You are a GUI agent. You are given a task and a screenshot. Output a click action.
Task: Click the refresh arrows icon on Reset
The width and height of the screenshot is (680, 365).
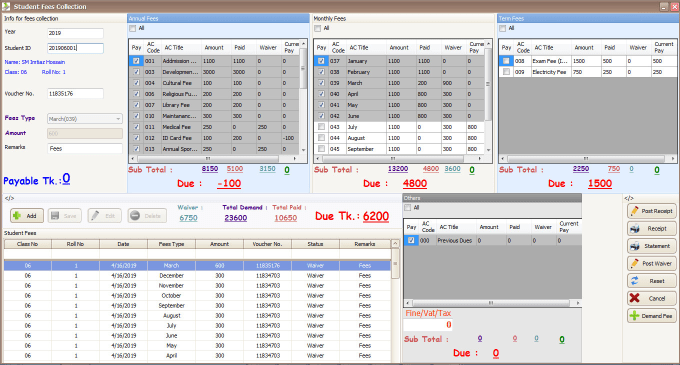coord(634,281)
